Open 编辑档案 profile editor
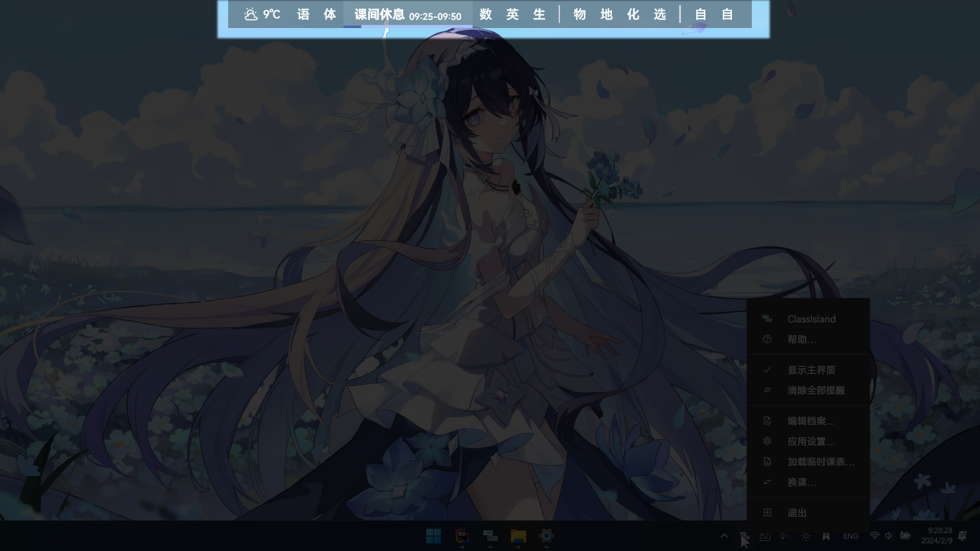The image size is (980, 551). tap(811, 421)
